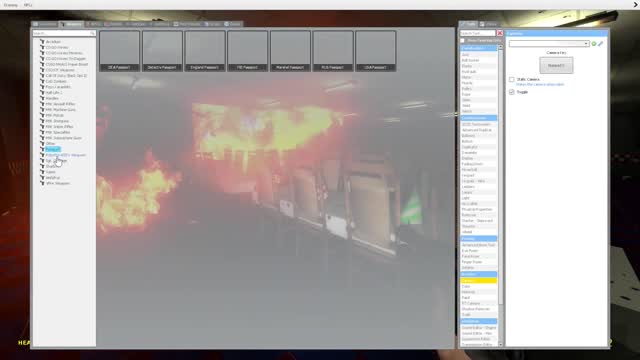Image resolution: width=640 pixels, height=360 pixels.
Task: Collapse the Render tool category header
Action: (x=479, y=274)
